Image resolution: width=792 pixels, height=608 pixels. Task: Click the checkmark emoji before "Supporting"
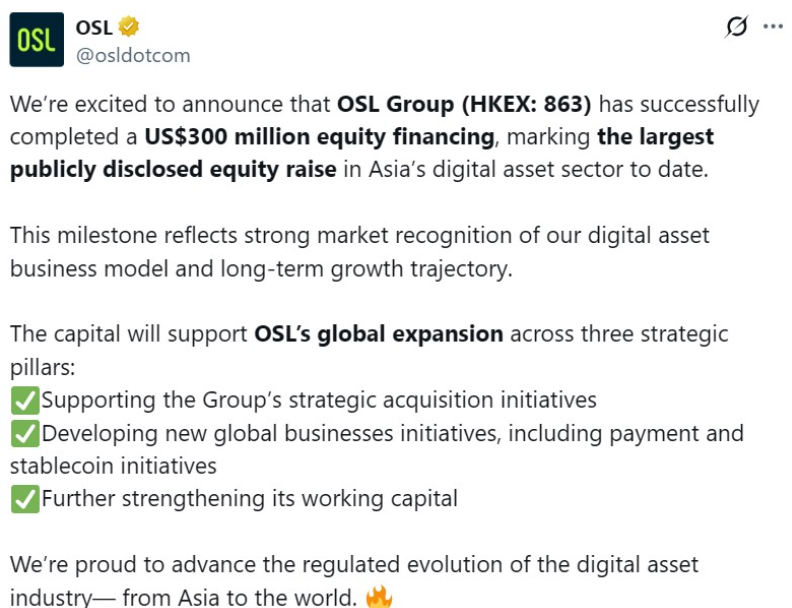[x=24, y=401]
